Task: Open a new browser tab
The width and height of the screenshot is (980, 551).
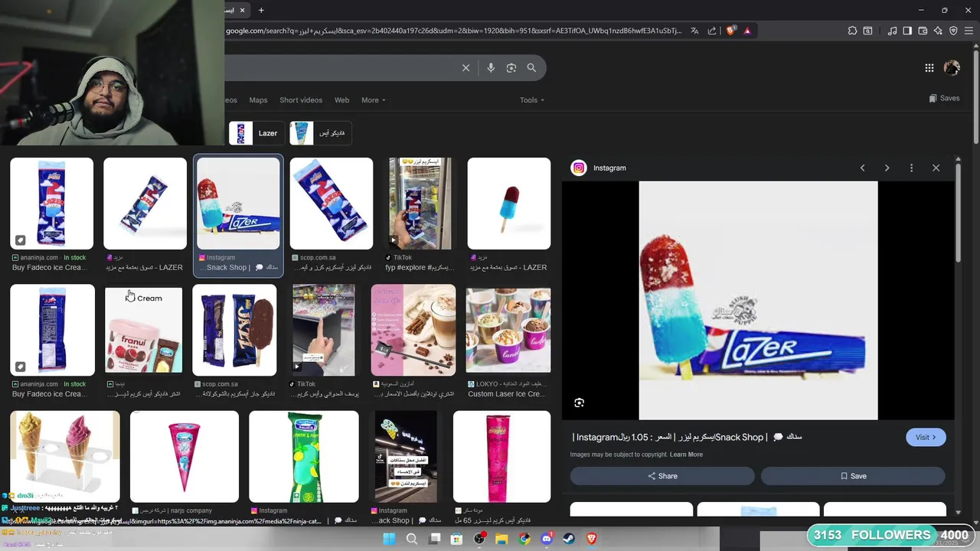Action: [261, 10]
